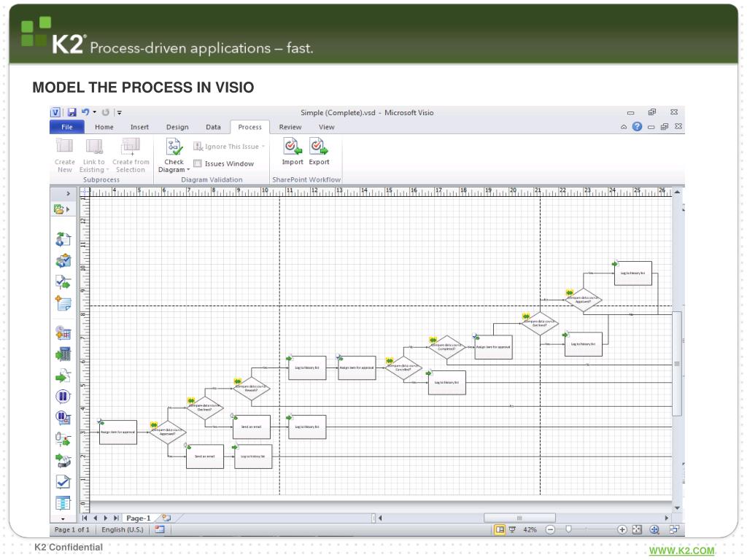Open the Pan & Zoom window
This screenshot has height=560, width=747.
pos(654,529)
